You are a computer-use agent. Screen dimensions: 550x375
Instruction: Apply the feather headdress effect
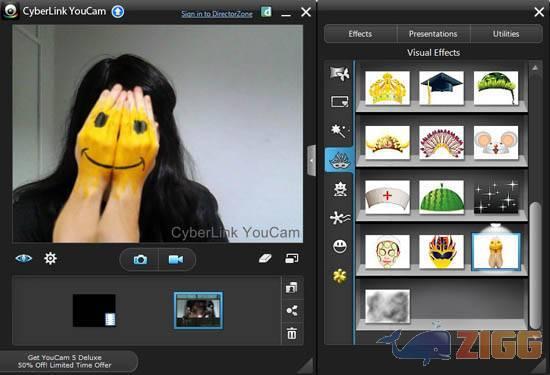441,142
